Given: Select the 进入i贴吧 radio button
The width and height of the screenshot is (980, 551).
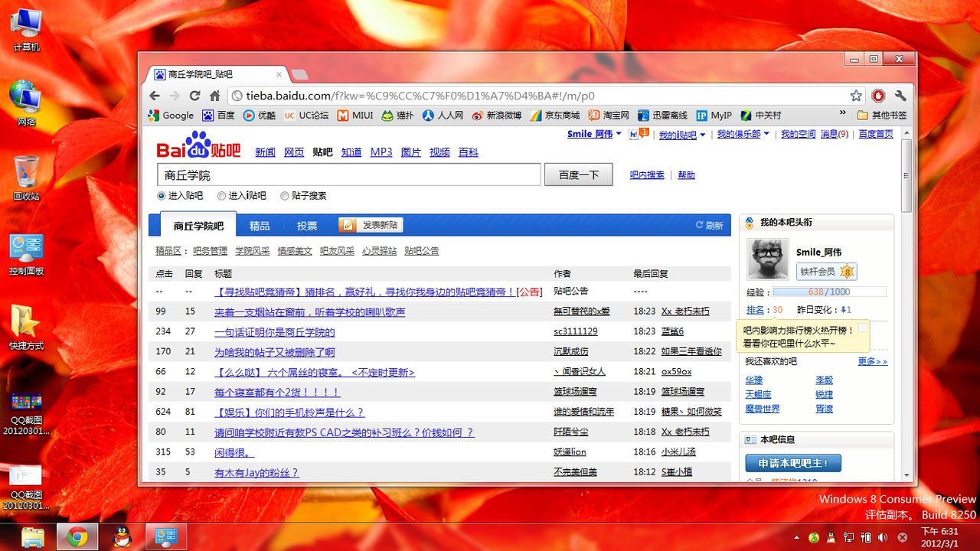Looking at the screenshot, I should coord(222,196).
